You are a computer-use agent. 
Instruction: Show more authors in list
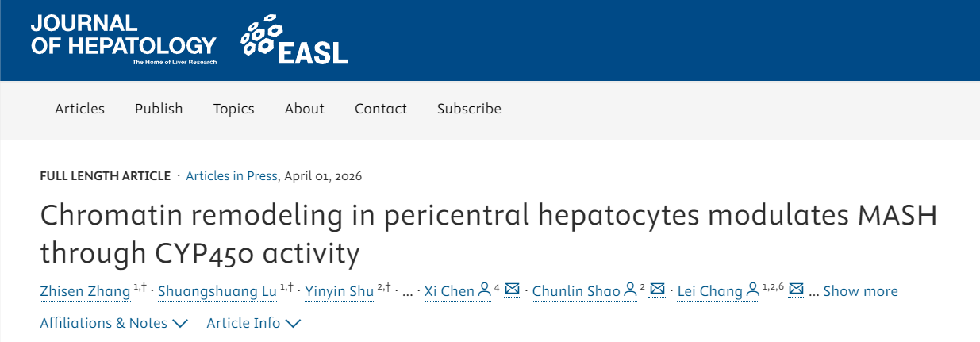pos(860,291)
